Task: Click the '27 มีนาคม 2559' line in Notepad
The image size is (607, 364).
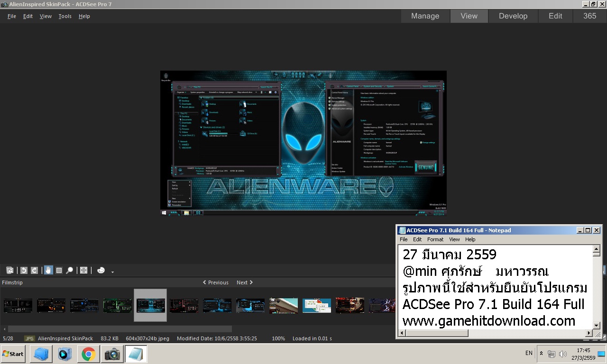Action: [450, 255]
